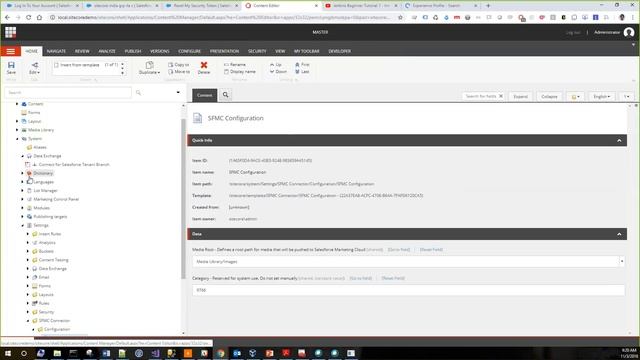Select the Content editor tab
640x360 pixels.
[x=204, y=95]
